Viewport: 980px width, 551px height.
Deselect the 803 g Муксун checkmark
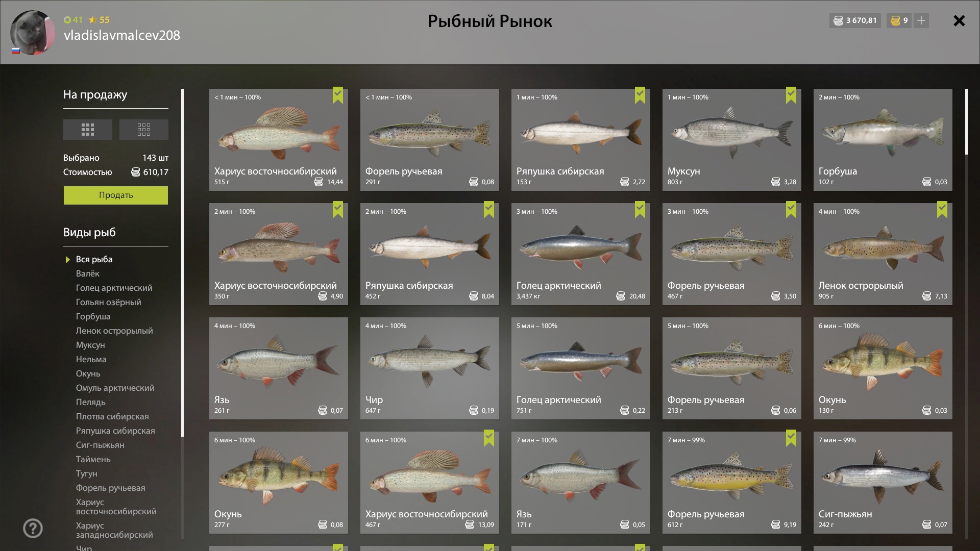tap(791, 95)
